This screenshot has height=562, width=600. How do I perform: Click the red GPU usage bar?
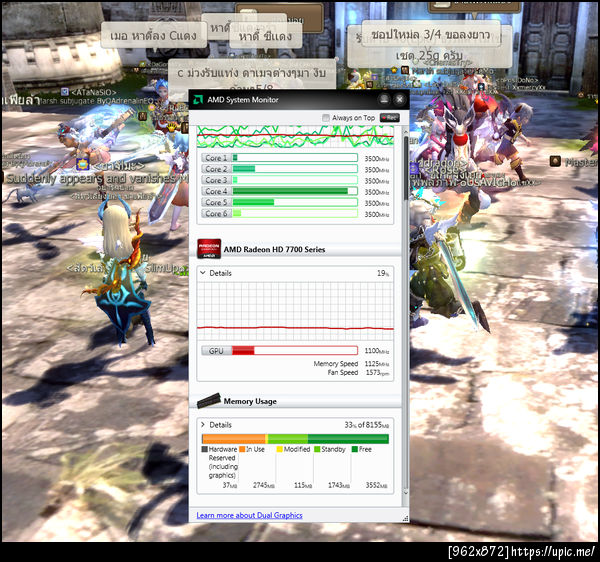coord(295,350)
